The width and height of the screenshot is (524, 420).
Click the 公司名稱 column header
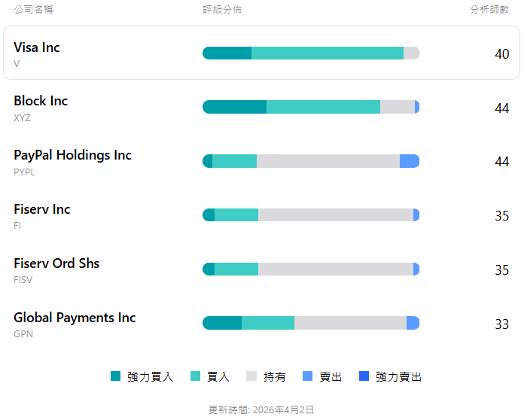point(33,10)
